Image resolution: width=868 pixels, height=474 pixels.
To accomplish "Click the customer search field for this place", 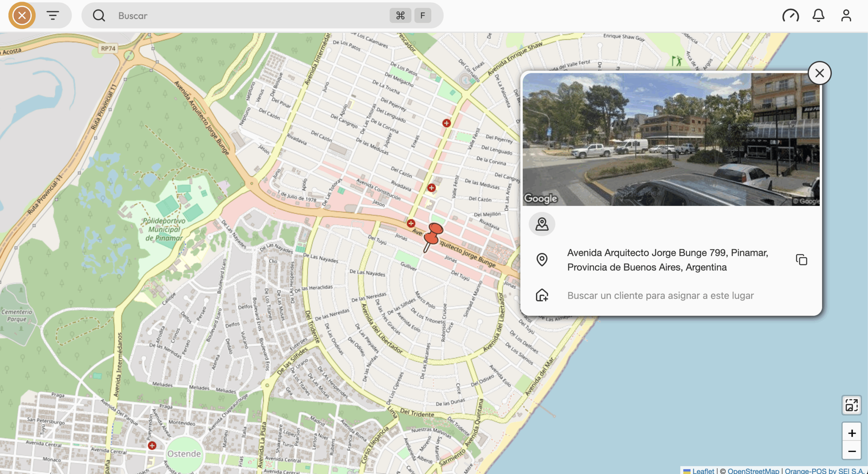I will coord(660,296).
